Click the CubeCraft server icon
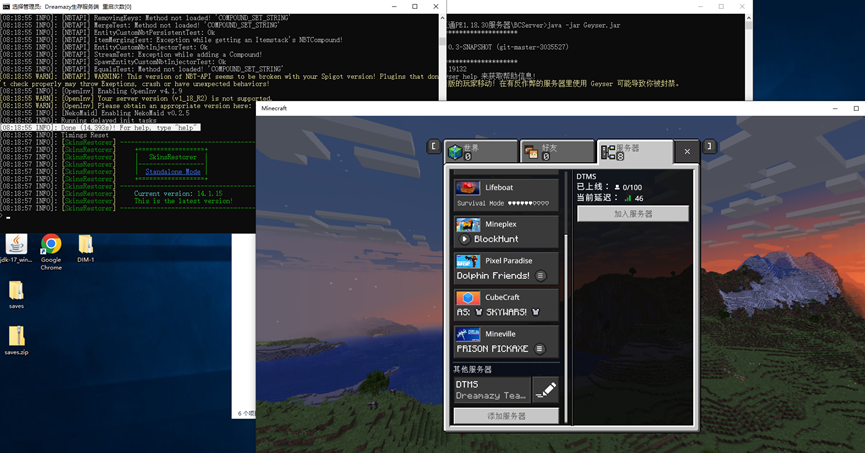 (468, 298)
